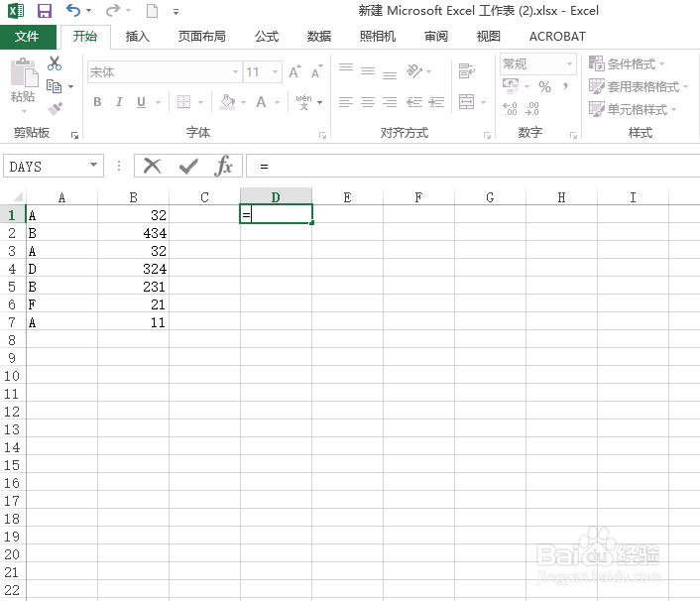Click the Paste (粘贴) clipboard icon
700x601 pixels.
coord(24,72)
